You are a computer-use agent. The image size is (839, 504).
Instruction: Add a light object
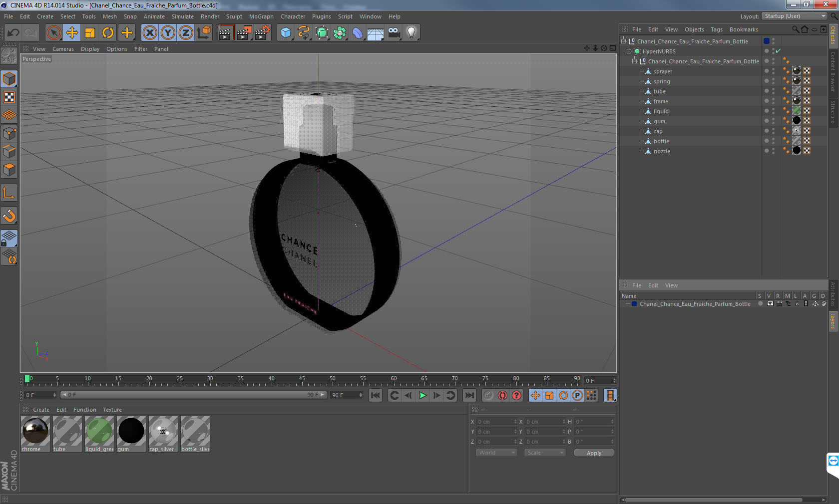click(x=412, y=33)
